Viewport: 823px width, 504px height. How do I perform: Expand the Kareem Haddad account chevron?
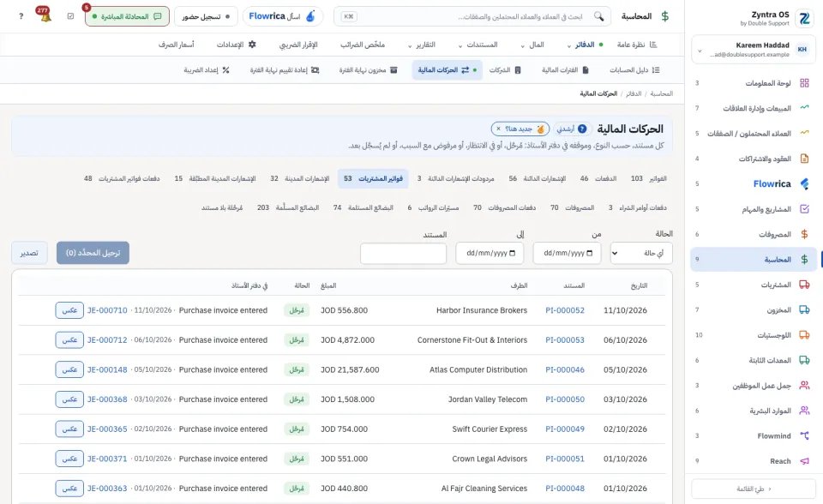[x=700, y=51]
